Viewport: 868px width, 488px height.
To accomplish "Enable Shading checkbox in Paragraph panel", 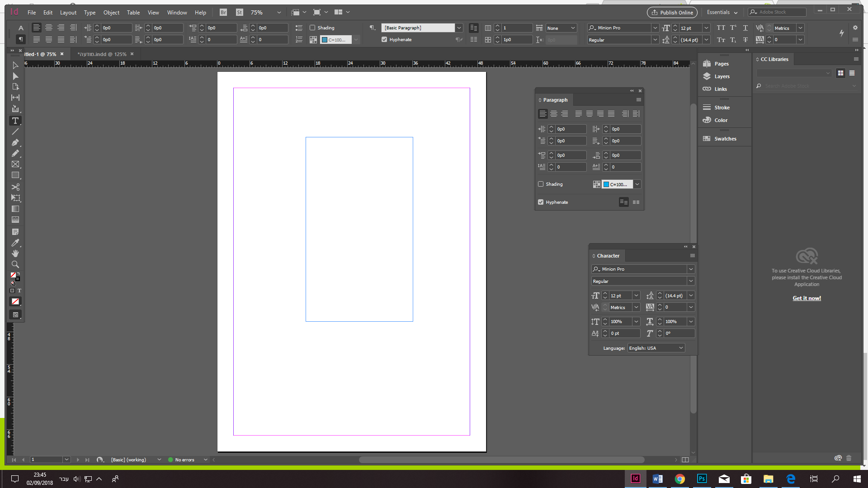I will [x=541, y=184].
